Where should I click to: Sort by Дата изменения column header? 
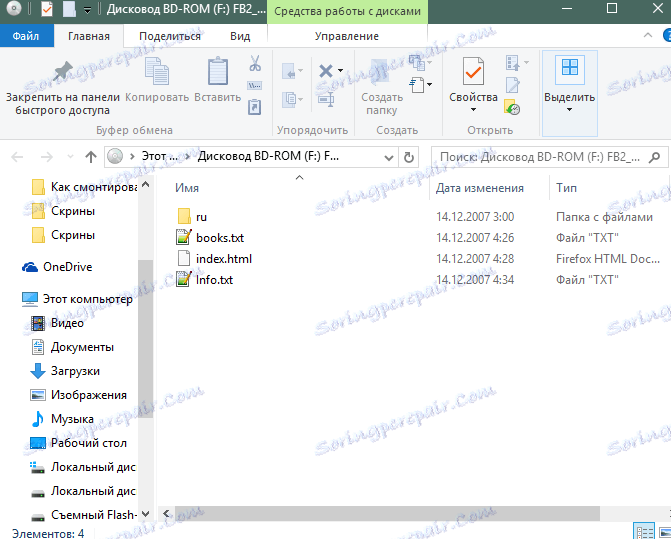(x=480, y=188)
